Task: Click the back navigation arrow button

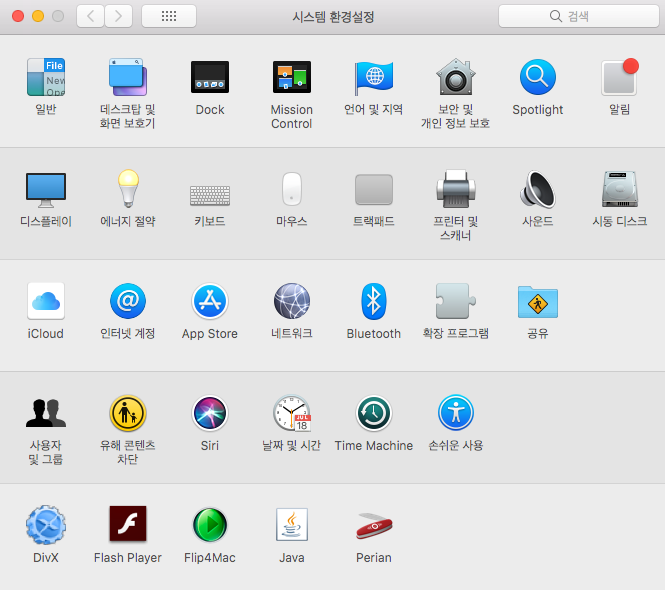Action: [90, 16]
